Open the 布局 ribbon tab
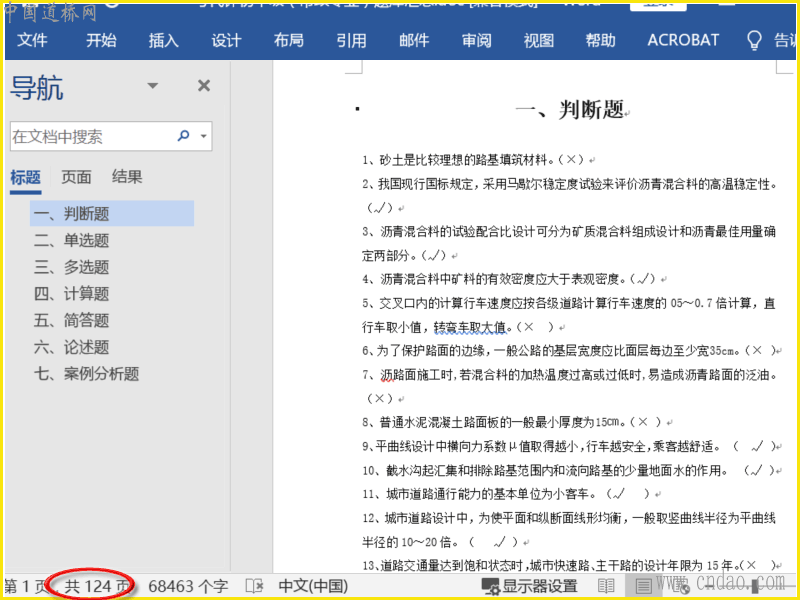Image resolution: width=800 pixels, height=600 pixels. pos(289,40)
